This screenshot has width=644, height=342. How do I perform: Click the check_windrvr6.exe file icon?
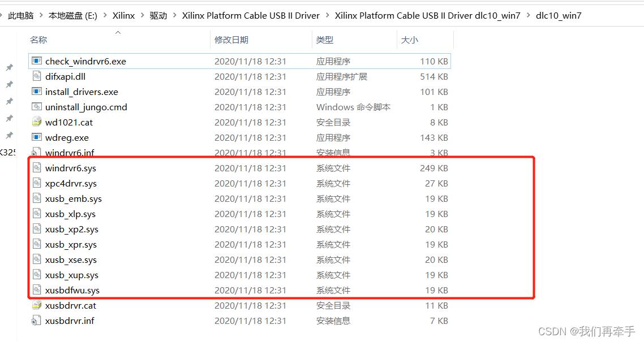click(x=37, y=61)
